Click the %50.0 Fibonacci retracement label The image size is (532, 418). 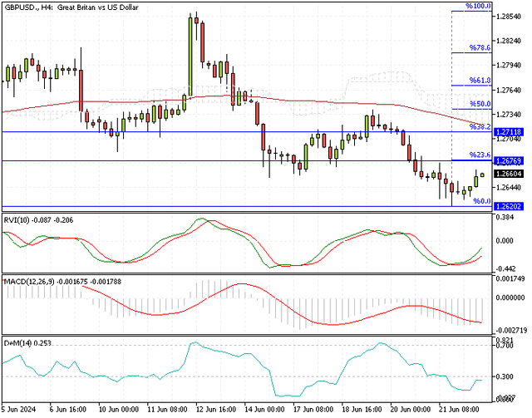480,104
